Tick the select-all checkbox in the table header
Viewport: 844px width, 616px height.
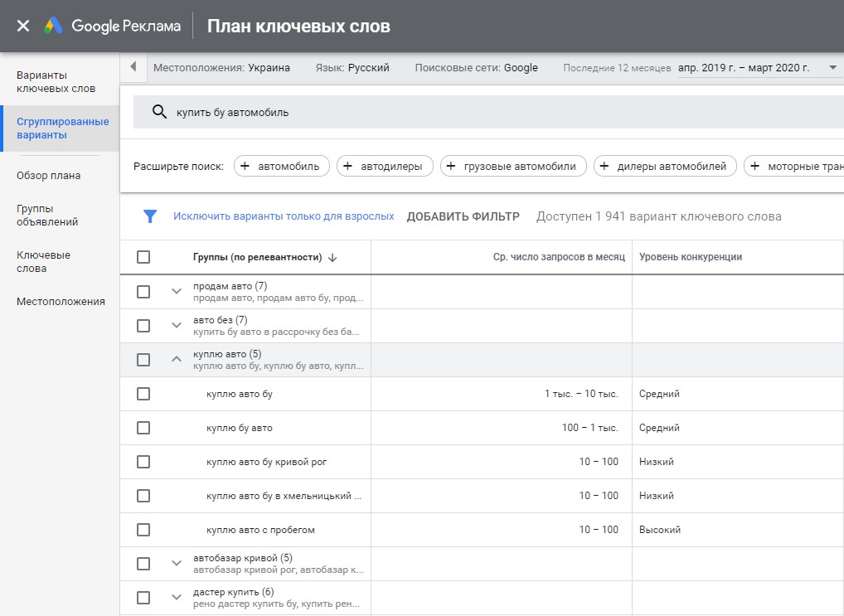click(x=143, y=257)
